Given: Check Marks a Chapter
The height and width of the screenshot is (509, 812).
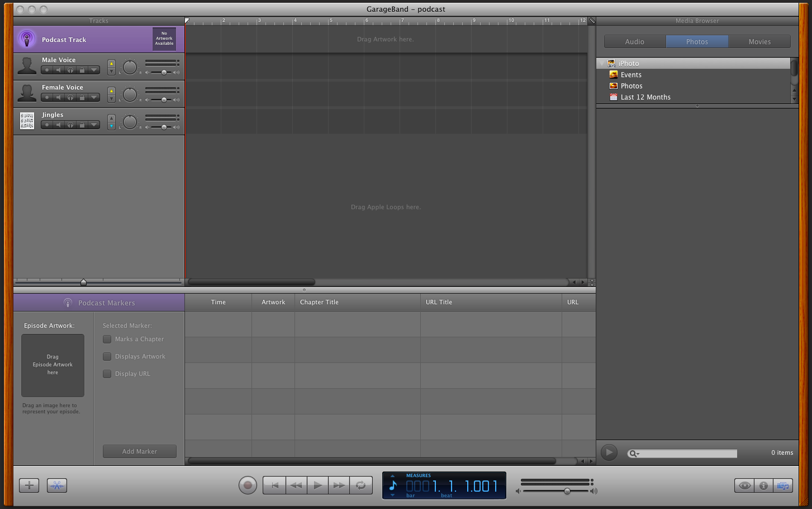Looking at the screenshot, I should (107, 339).
